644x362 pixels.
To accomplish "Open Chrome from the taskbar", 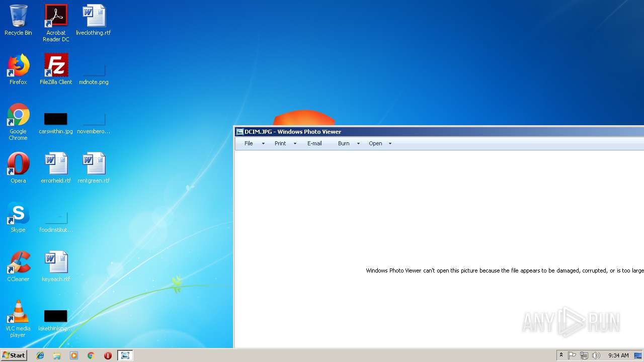I will pyautogui.click(x=91, y=355).
